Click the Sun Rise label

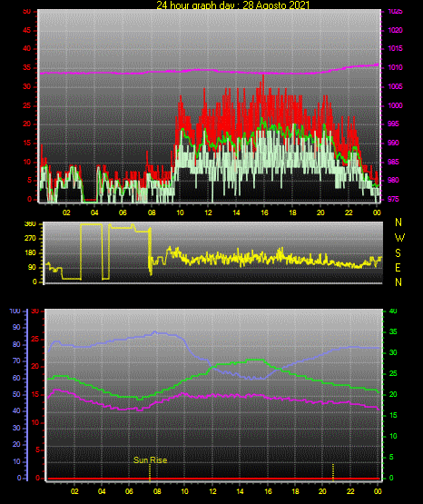tap(150, 460)
